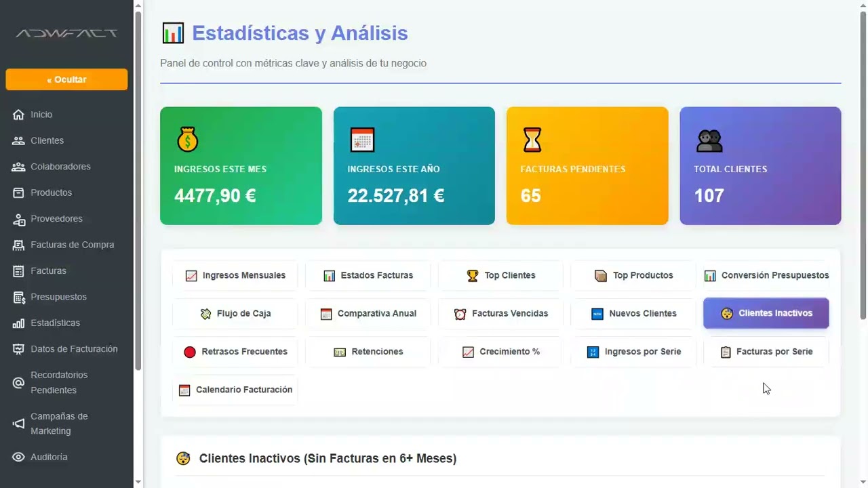The image size is (868, 488).
Task: Click the Facturas de Compra cart icon
Action: pyautogui.click(x=18, y=245)
